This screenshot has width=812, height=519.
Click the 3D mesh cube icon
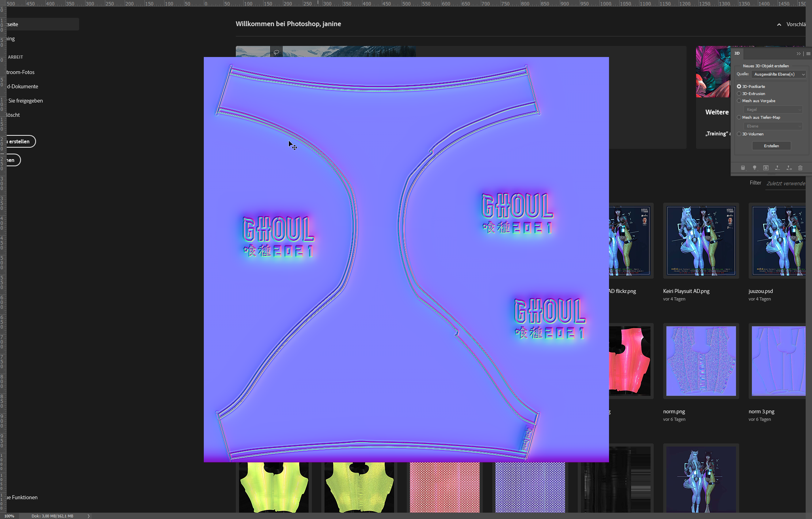(x=766, y=168)
